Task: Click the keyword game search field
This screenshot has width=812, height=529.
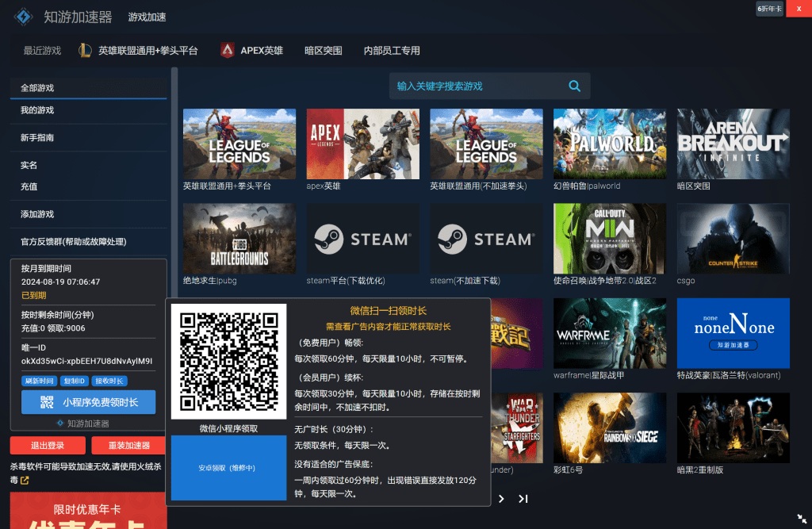Action: coord(490,86)
